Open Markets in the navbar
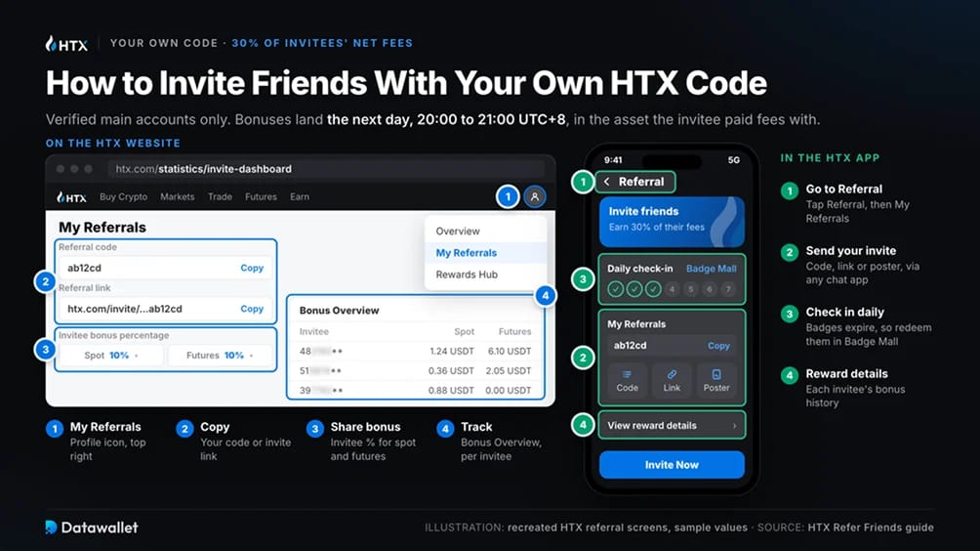Image resolution: width=980 pixels, height=551 pixels. click(x=177, y=196)
